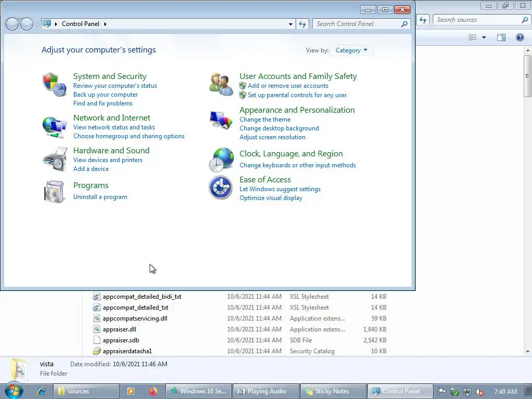Click the Network and Internet globe icon

click(x=54, y=127)
